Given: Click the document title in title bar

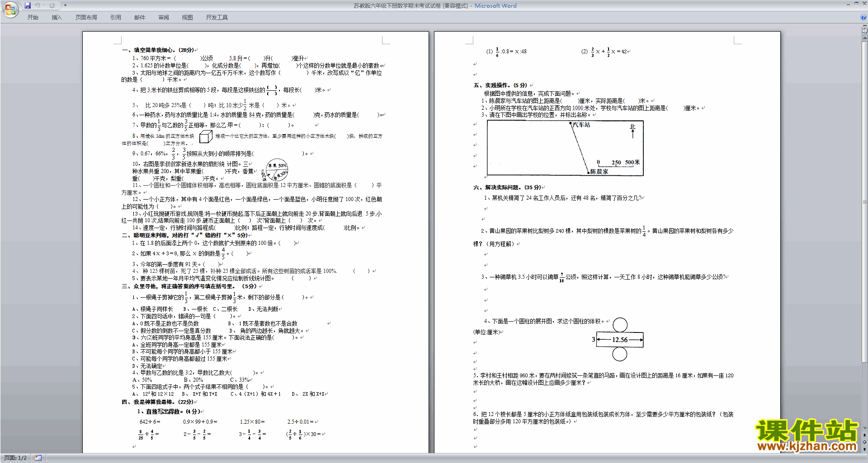Looking at the screenshot, I should click(435, 6).
